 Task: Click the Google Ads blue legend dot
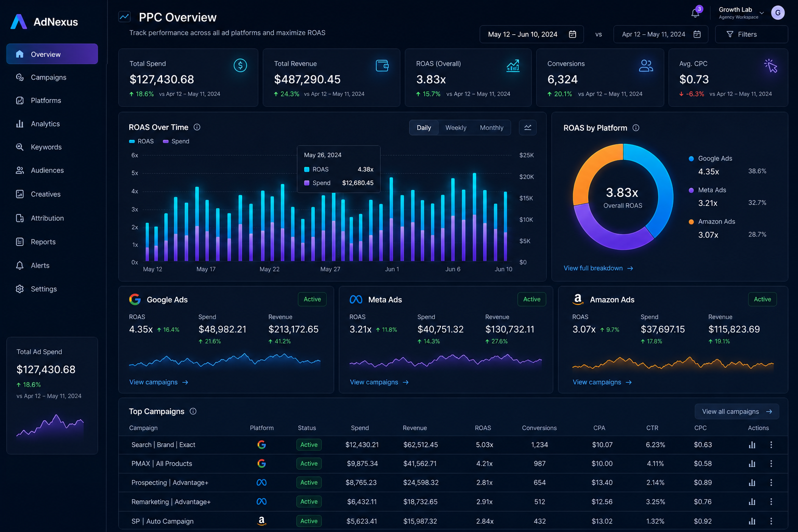click(691, 158)
